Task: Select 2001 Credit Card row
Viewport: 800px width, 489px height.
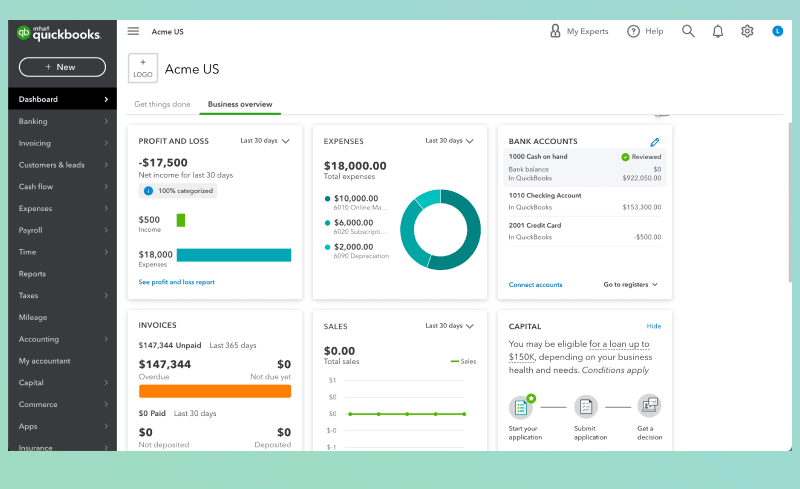Action: [x=585, y=231]
